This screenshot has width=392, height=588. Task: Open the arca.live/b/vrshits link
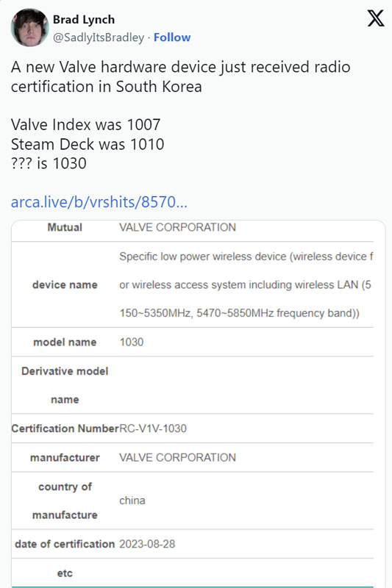click(x=99, y=201)
